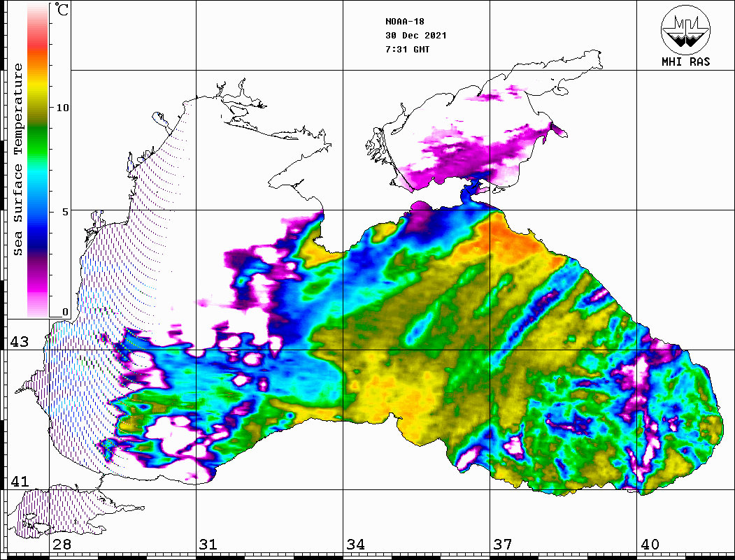Click longitude label '37'
Screen dimensions: 735x560
(503, 544)
